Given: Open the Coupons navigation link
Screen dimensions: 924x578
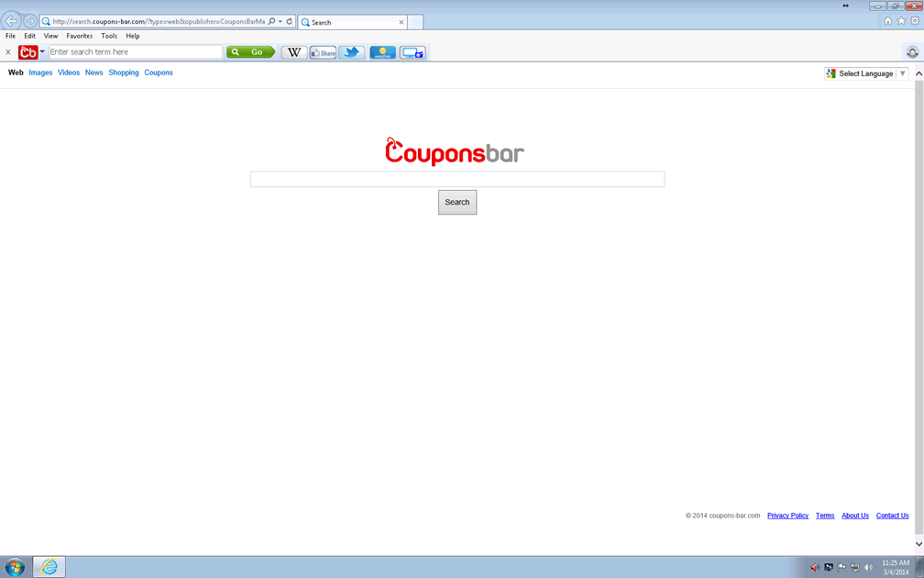Looking at the screenshot, I should point(158,72).
